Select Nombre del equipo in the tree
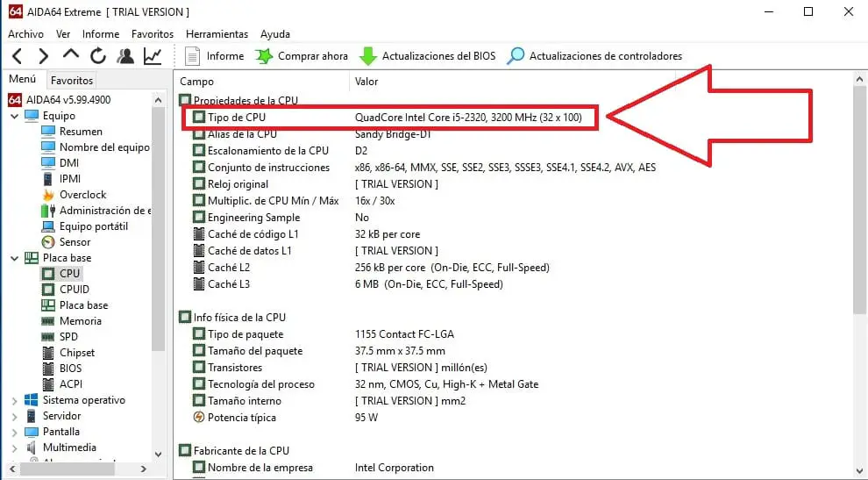This screenshot has height=480, width=868. click(x=96, y=147)
